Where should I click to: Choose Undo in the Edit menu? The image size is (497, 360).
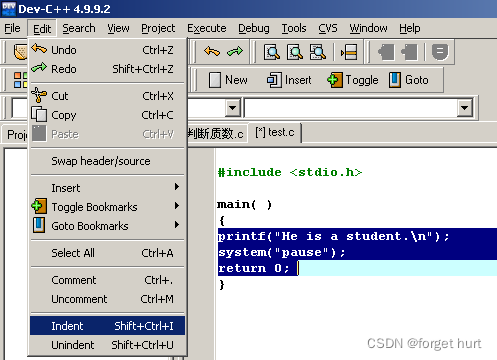point(107,50)
